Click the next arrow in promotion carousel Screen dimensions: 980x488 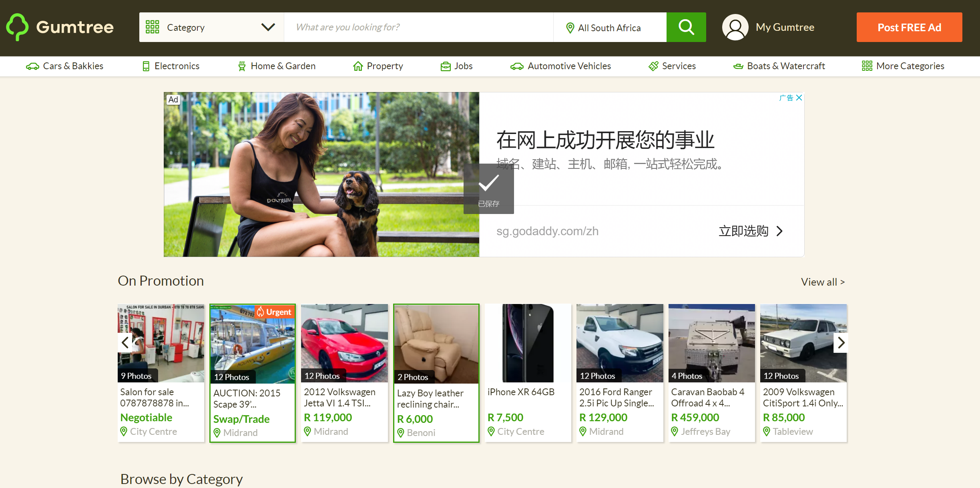click(841, 343)
